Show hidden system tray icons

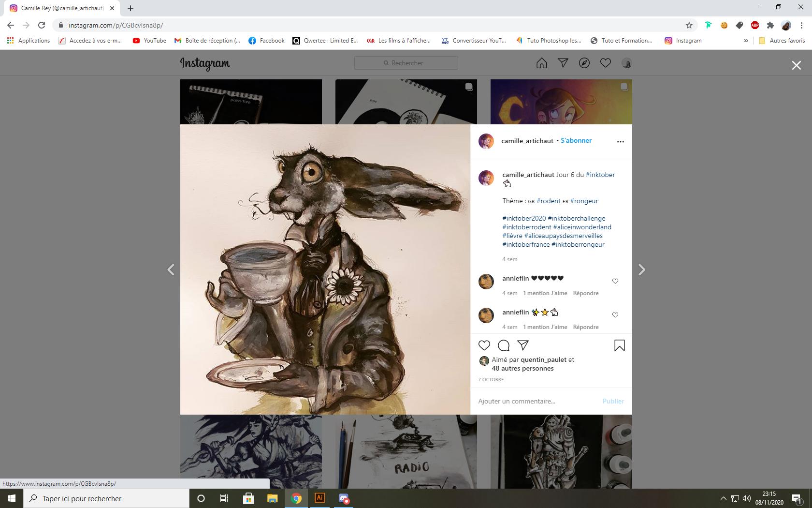pyautogui.click(x=724, y=498)
